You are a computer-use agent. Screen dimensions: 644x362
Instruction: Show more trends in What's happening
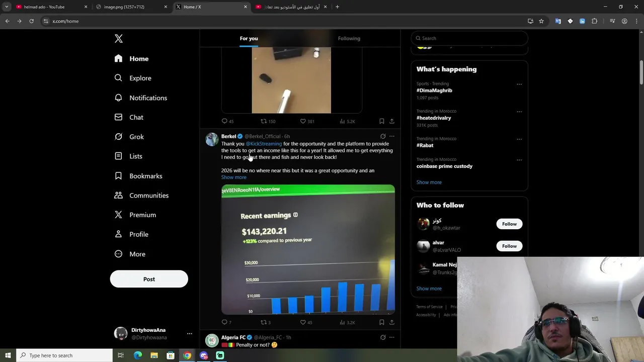pyautogui.click(x=429, y=182)
